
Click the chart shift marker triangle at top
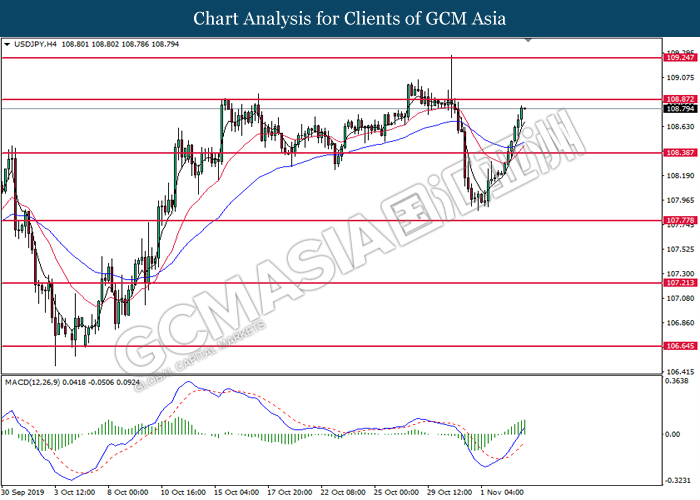(x=528, y=40)
